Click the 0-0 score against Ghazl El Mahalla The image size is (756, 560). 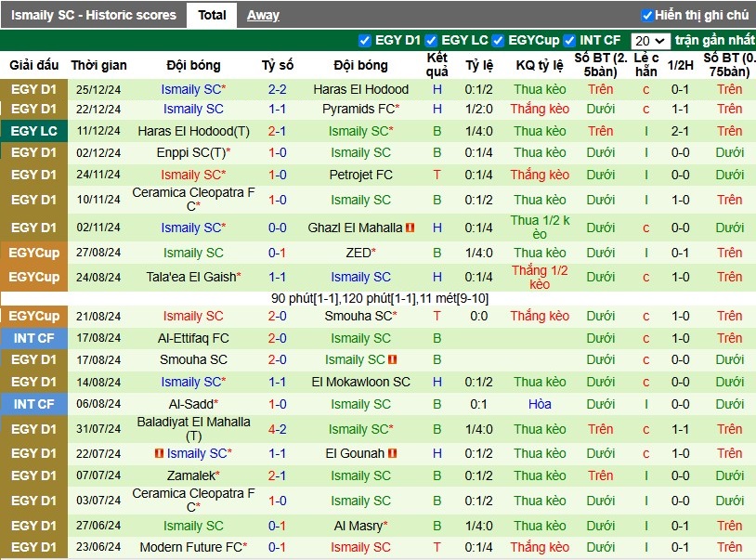click(x=278, y=228)
